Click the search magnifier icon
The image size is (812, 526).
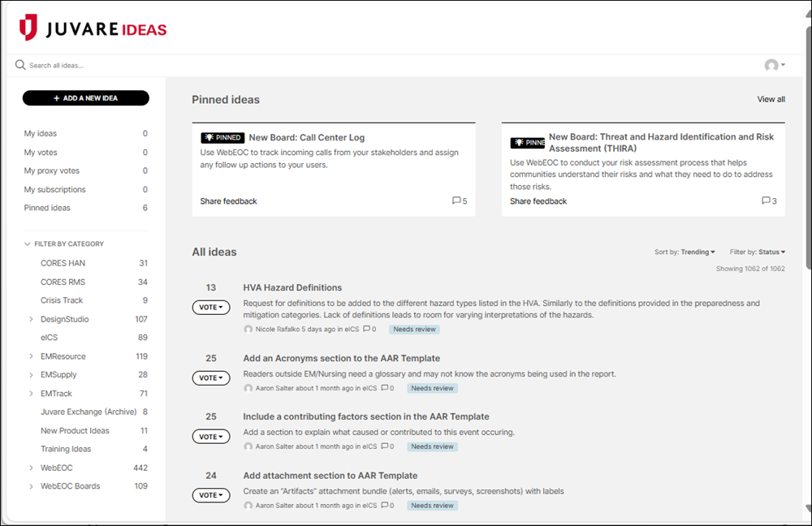point(19,64)
